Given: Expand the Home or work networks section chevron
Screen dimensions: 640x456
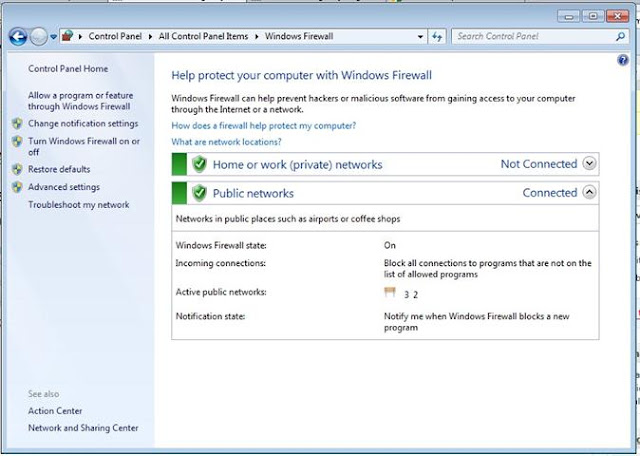Looking at the screenshot, I should point(589,163).
